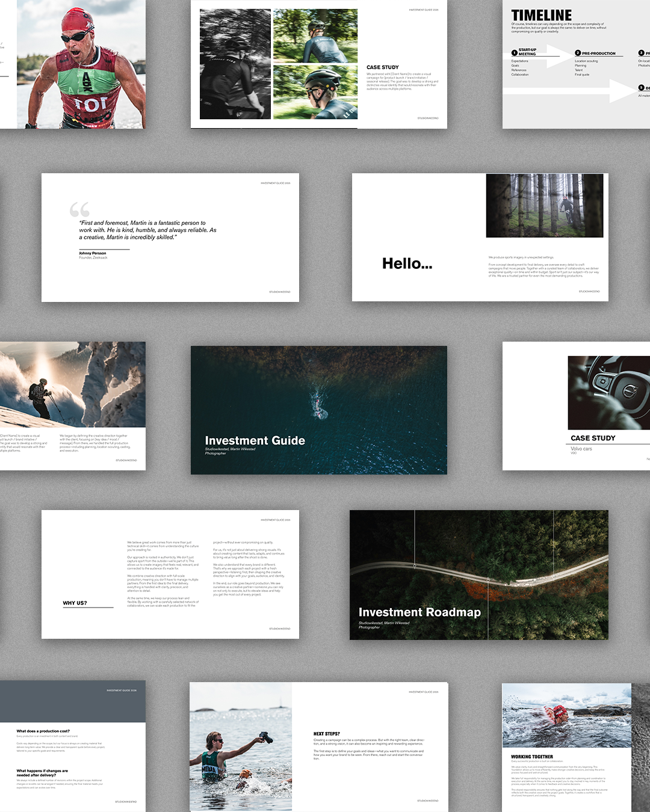Click the START-UP MEETING step label
This screenshot has height=812, width=650.
(x=527, y=52)
